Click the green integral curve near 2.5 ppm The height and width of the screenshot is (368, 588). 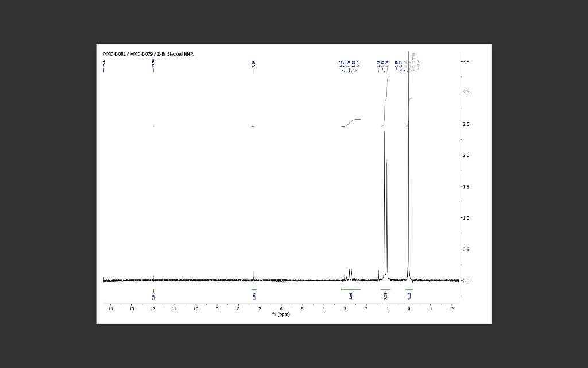pyautogui.click(x=350, y=121)
